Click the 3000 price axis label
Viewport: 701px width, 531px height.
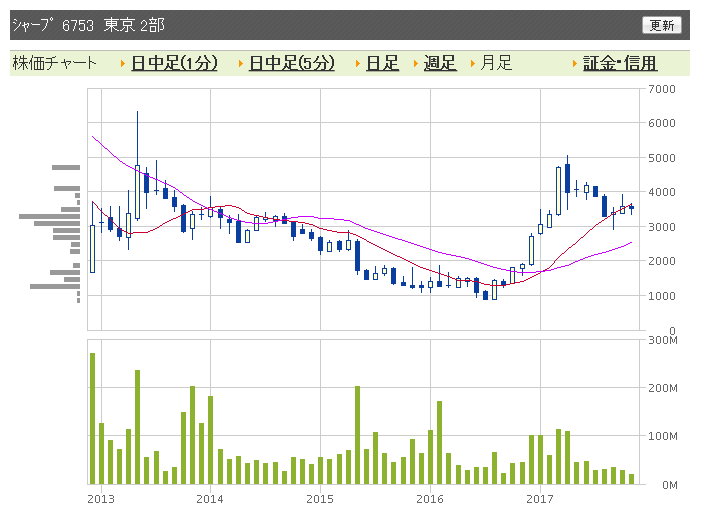click(662, 227)
